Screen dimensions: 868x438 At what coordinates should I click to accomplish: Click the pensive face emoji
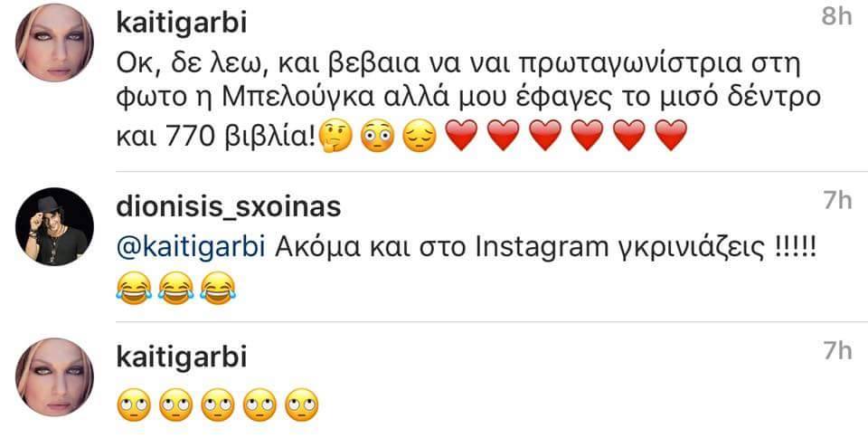tap(419, 136)
